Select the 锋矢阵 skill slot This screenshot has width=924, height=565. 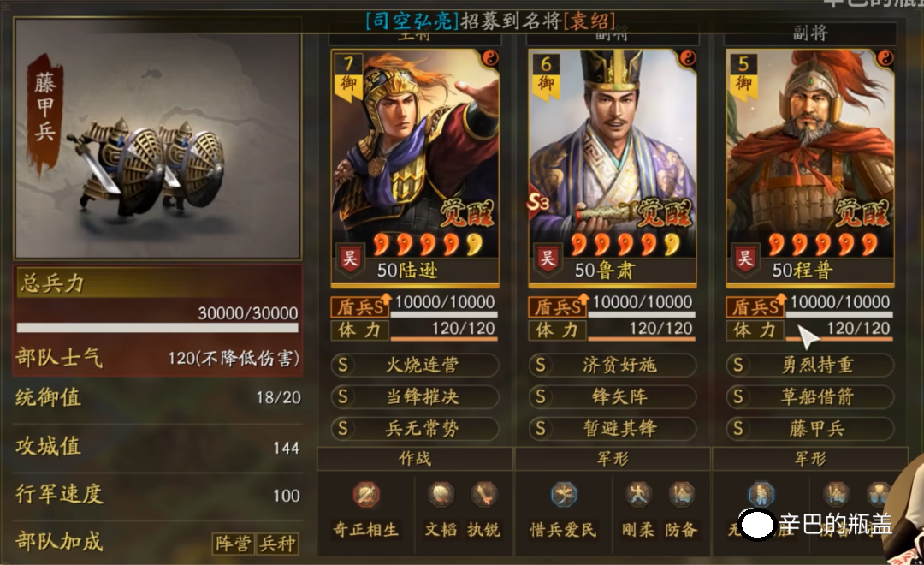click(x=613, y=396)
